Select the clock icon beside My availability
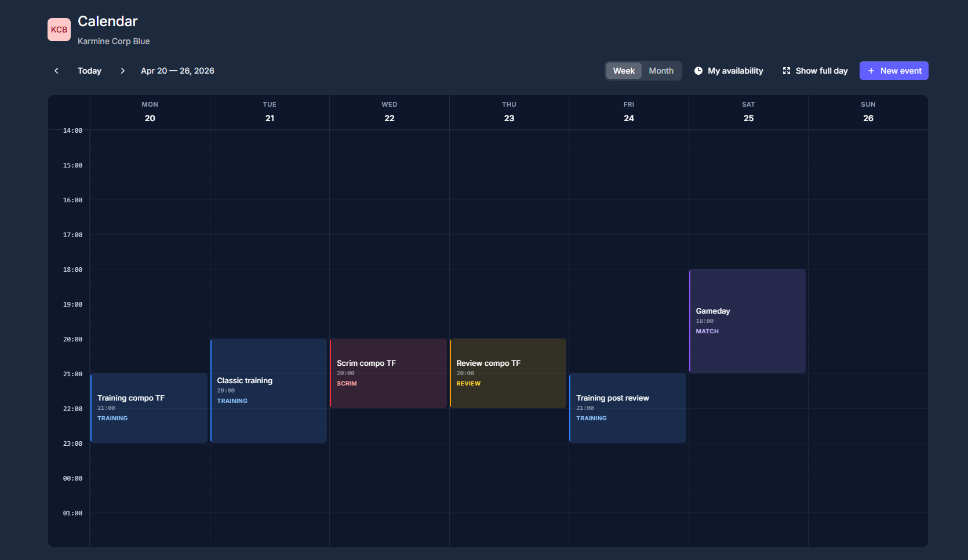The width and height of the screenshot is (968, 560). click(x=698, y=70)
